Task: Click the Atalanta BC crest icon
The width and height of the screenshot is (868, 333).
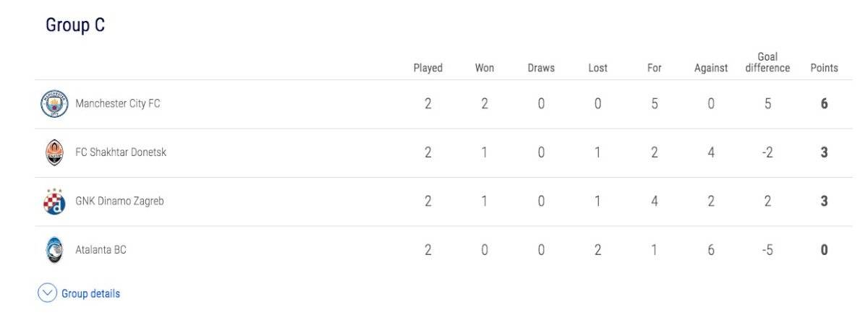Action: click(x=54, y=250)
